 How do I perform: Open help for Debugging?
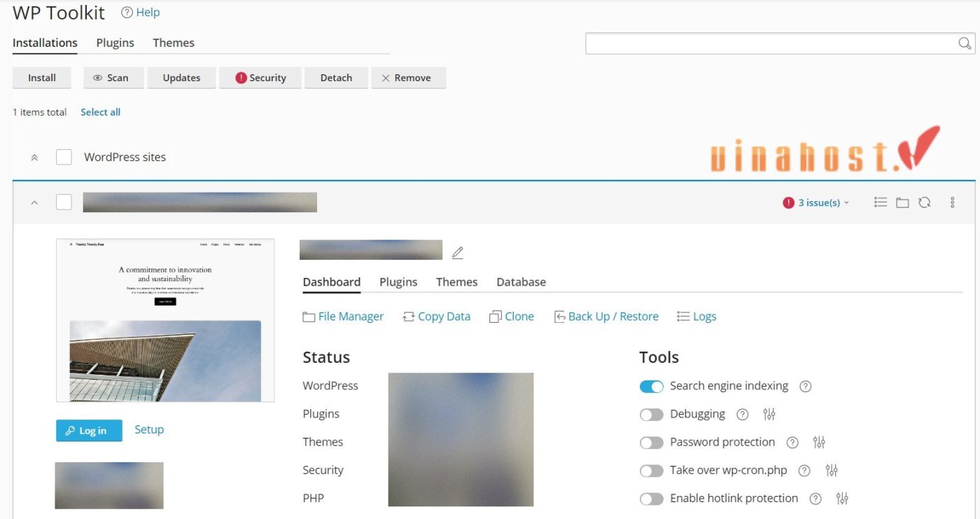[743, 414]
